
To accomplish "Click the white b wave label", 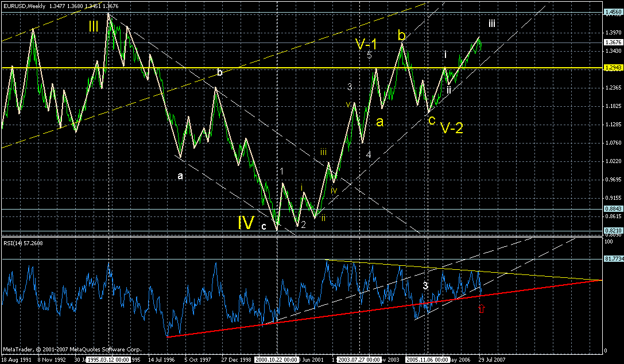I will pos(220,73).
